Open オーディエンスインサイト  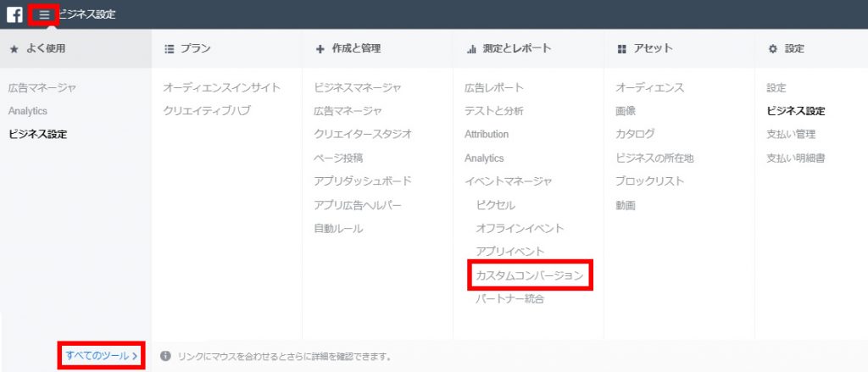click(222, 87)
